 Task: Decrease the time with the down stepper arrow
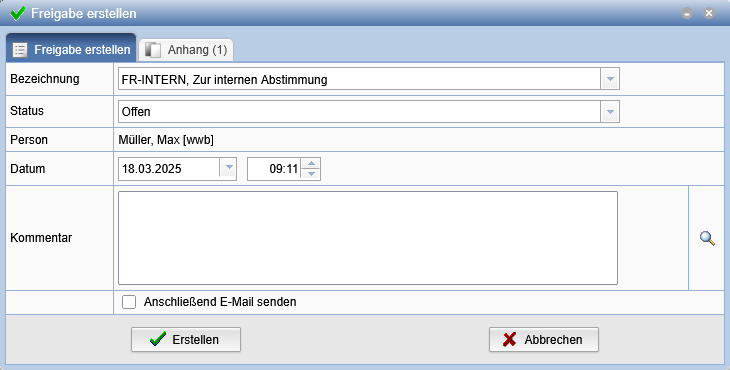coord(311,174)
